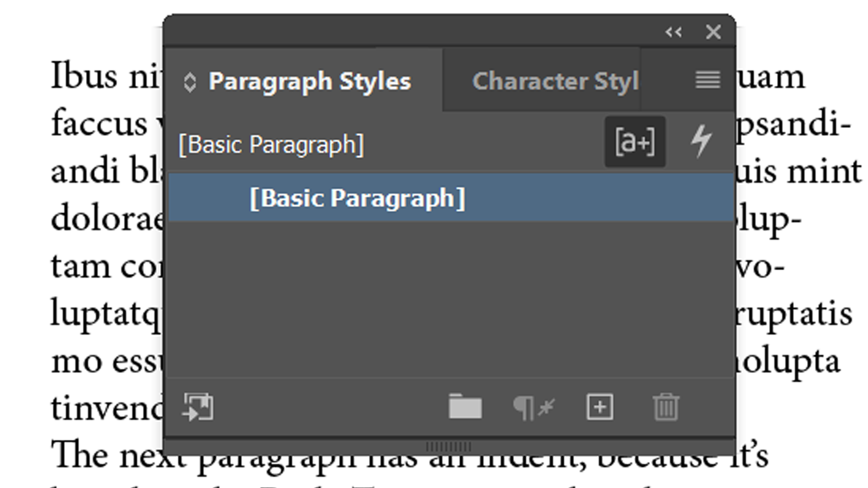Click the Clear Overrides pilcrow icon
868x488 pixels.
533,408
